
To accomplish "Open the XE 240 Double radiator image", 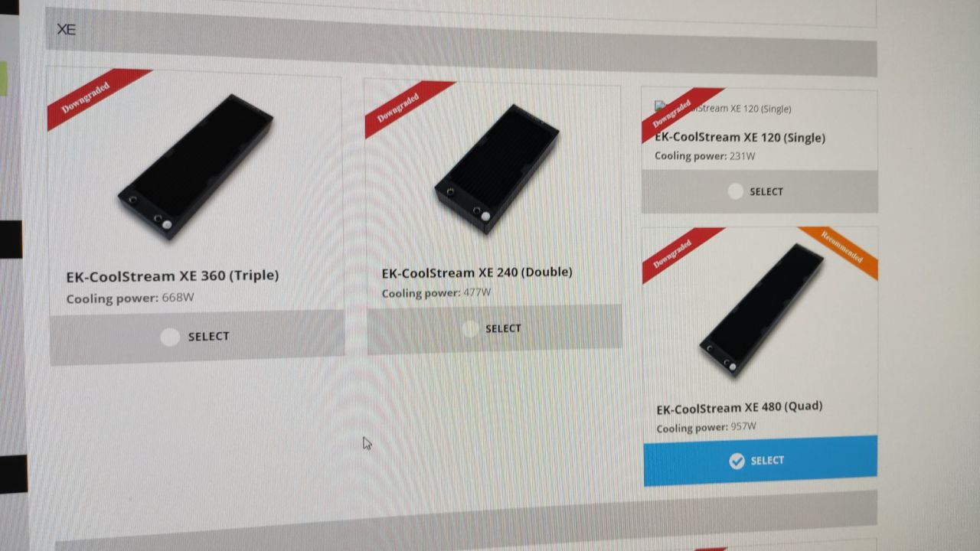I will (x=497, y=168).
